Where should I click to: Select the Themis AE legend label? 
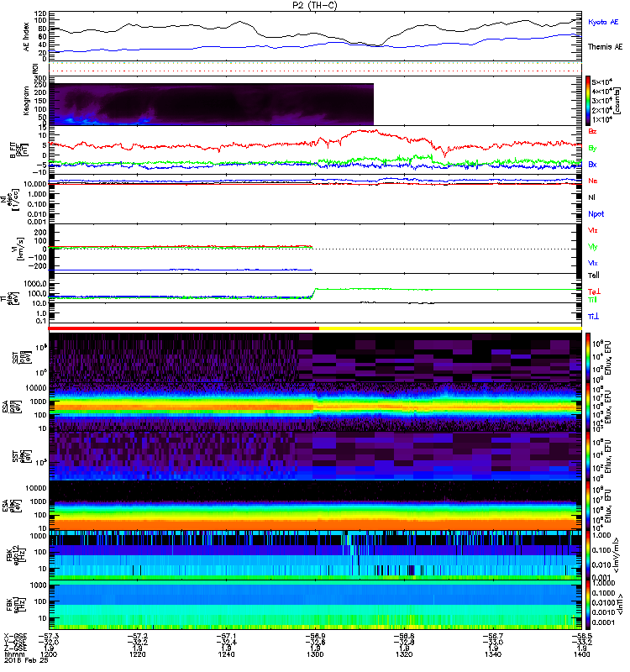(x=605, y=47)
